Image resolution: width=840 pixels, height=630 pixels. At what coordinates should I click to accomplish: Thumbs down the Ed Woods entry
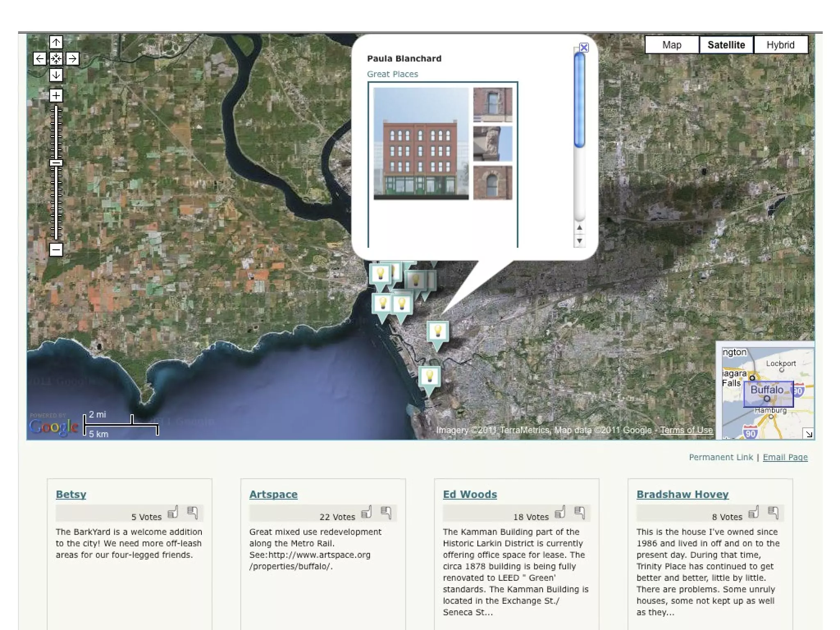click(580, 512)
